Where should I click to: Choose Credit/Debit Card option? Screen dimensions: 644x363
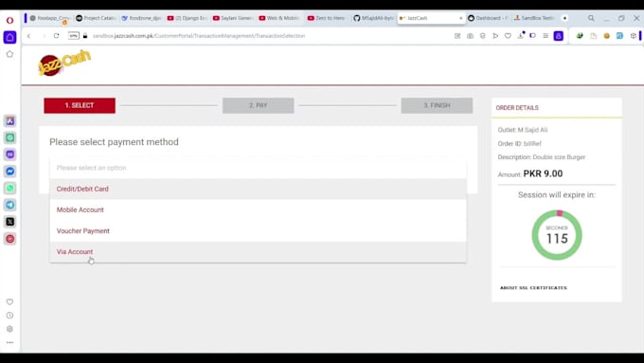[x=258, y=190]
